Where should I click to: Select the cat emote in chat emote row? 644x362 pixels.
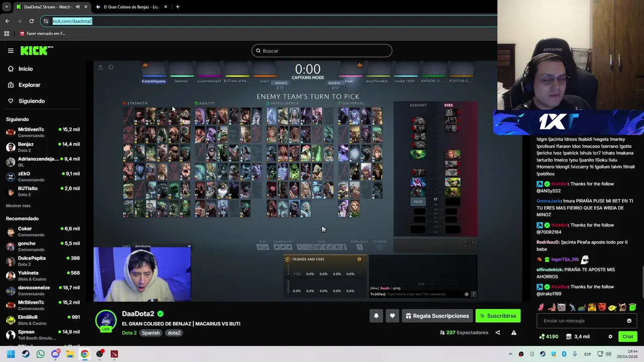coord(562,307)
